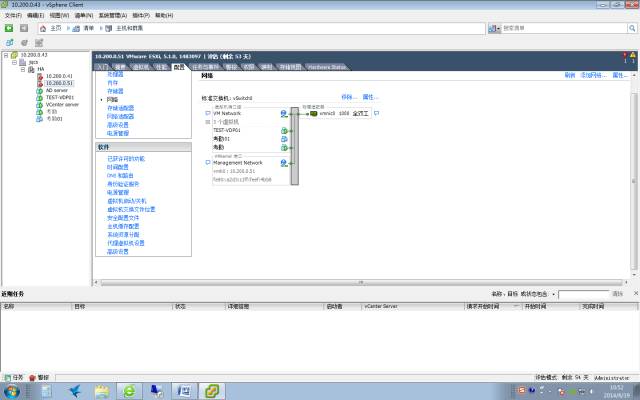640x400 pixels.
Task: Select VCenter server VM in tree
Action: [x=62, y=104]
